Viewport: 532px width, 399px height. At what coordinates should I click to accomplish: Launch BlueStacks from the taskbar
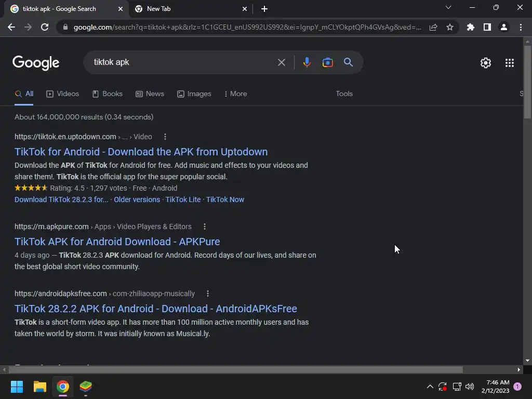tap(86, 387)
